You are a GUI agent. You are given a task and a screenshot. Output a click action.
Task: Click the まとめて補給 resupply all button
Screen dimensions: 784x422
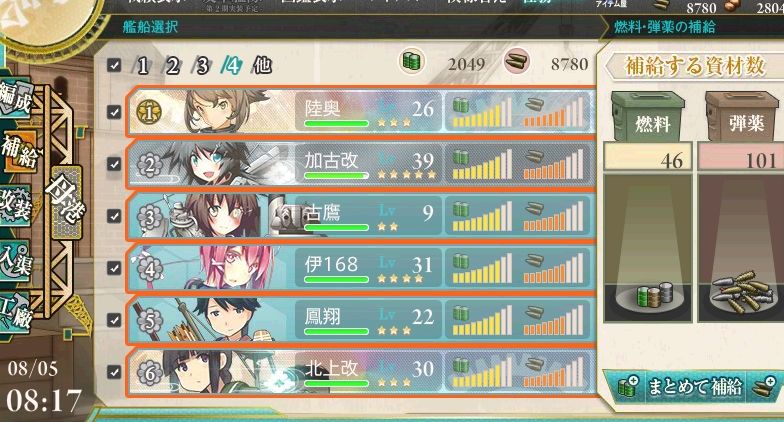click(695, 386)
